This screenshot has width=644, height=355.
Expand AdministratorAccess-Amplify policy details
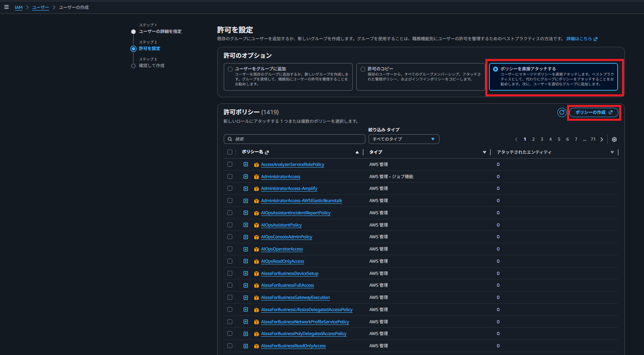tap(246, 189)
